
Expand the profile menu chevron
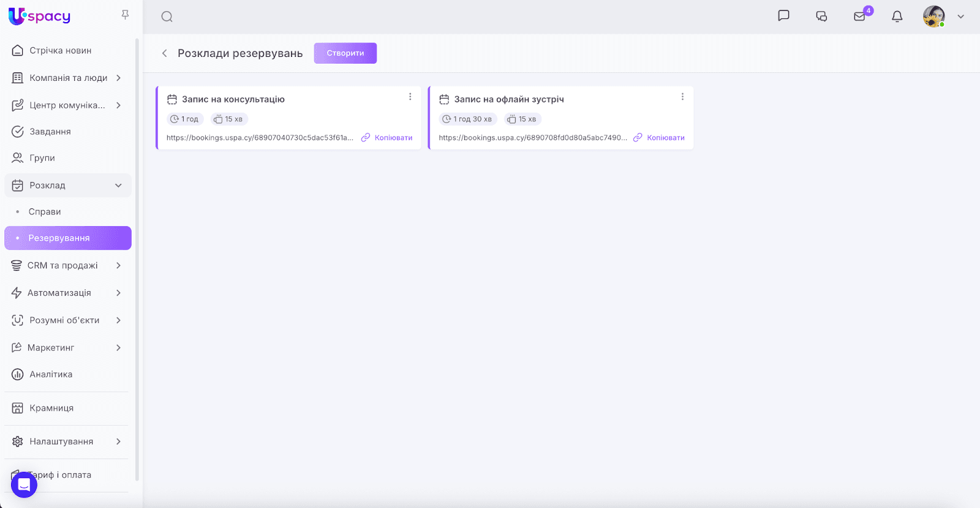pyautogui.click(x=961, y=17)
